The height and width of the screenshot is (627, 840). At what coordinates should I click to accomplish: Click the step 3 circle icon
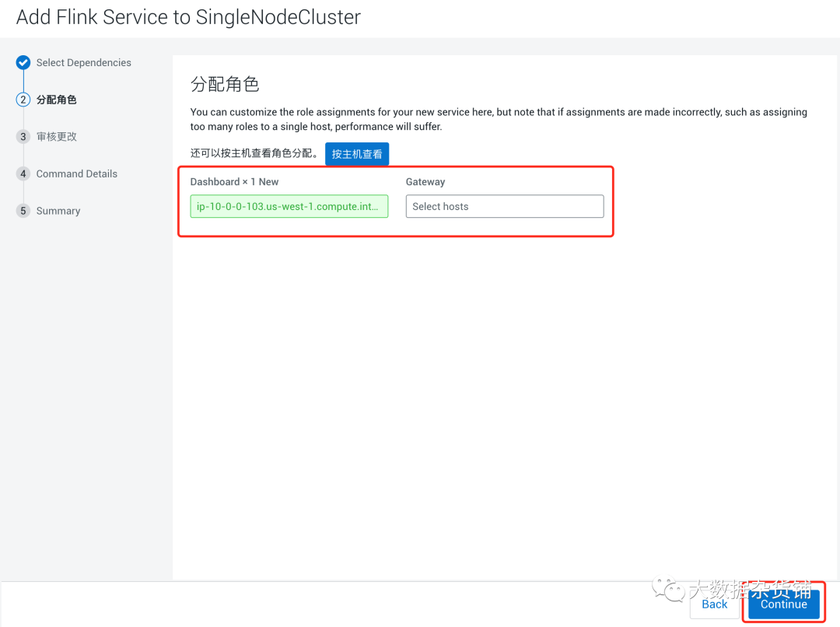coord(23,137)
